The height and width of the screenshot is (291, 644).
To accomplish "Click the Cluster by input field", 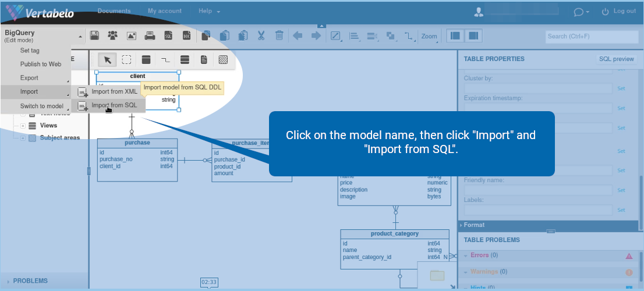I will point(538,88).
